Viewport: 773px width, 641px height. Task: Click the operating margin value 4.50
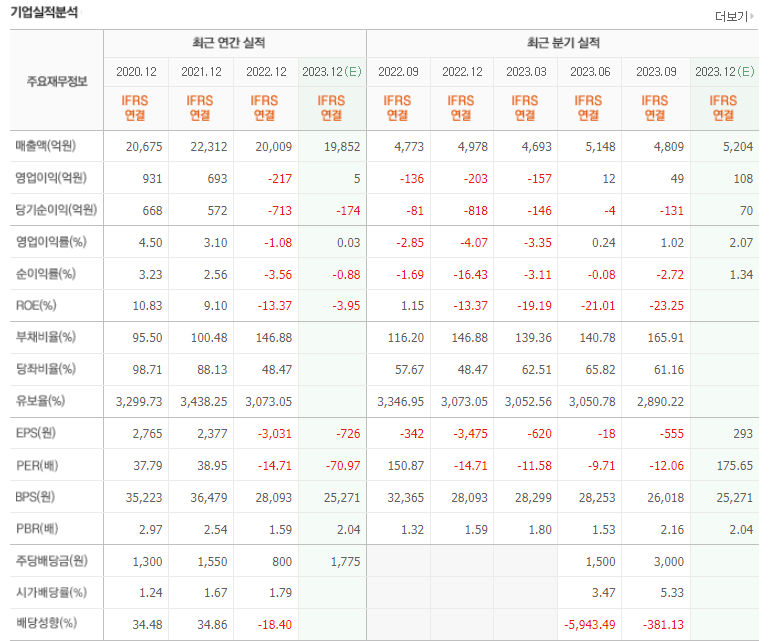pos(150,243)
